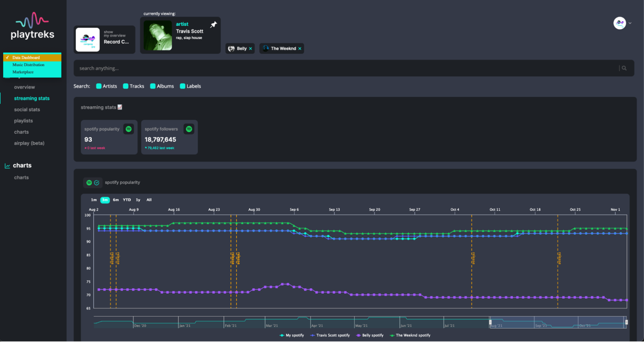The width and height of the screenshot is (644, 342).
Task: Click the right range slider handle
Action: (625, 322)
